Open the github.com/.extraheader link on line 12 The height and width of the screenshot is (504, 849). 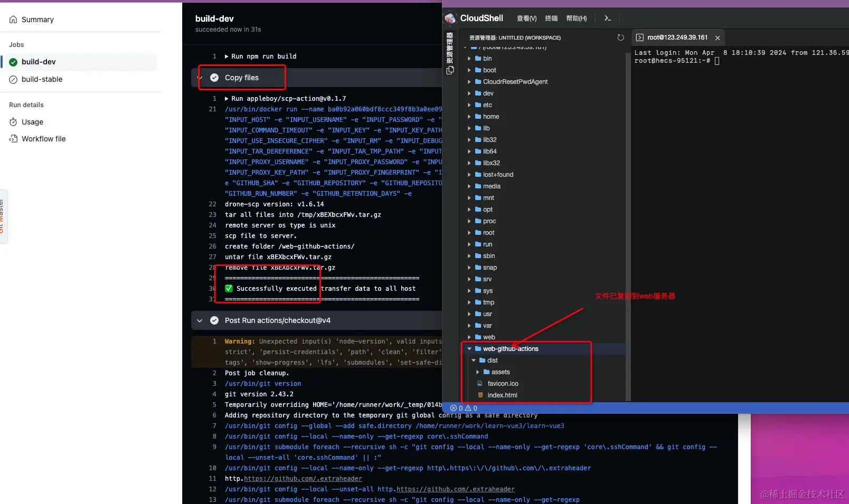[456, 489]
